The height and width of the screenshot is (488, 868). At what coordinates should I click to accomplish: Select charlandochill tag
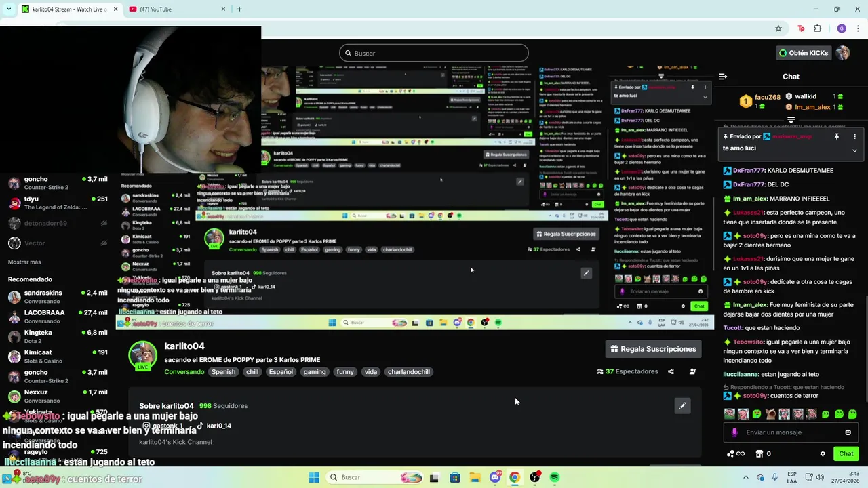click(x=409, y=372)
